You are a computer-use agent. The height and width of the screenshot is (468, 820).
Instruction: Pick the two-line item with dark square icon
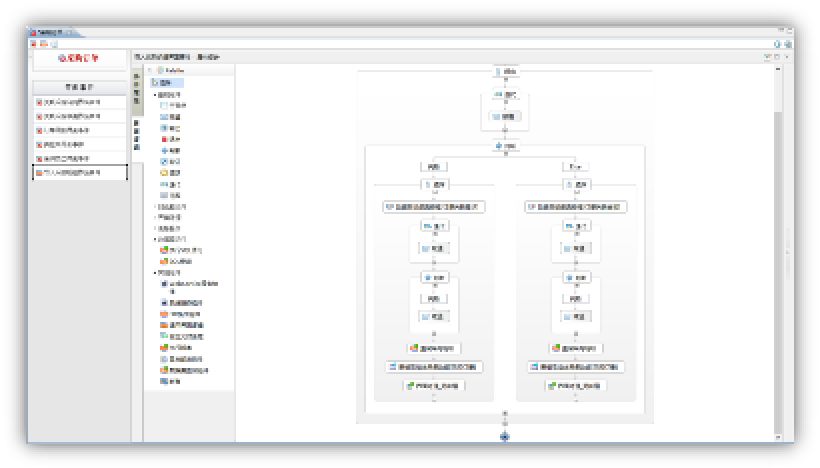pos(189,287)
